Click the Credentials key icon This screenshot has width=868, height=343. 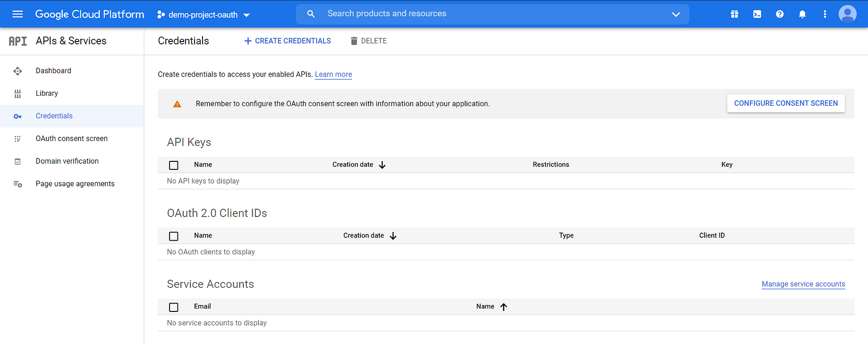(17, 116)
